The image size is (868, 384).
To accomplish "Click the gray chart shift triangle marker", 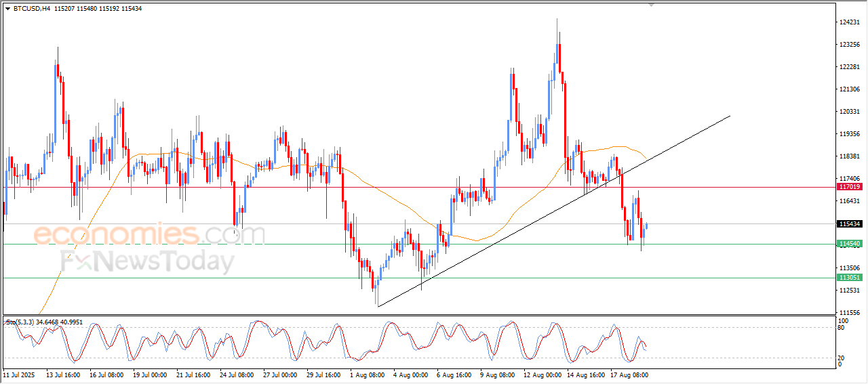I will click(652, 5).
